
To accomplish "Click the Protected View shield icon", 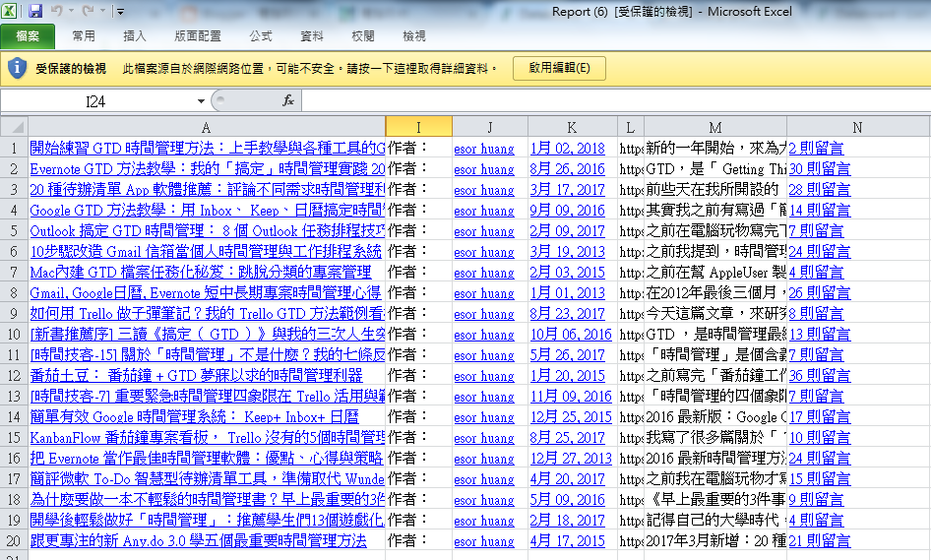I will pos(17,68).
